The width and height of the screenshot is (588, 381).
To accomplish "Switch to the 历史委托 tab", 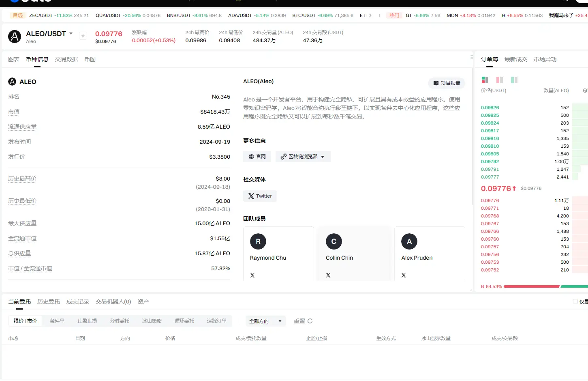I will click(x=49, y=301).
